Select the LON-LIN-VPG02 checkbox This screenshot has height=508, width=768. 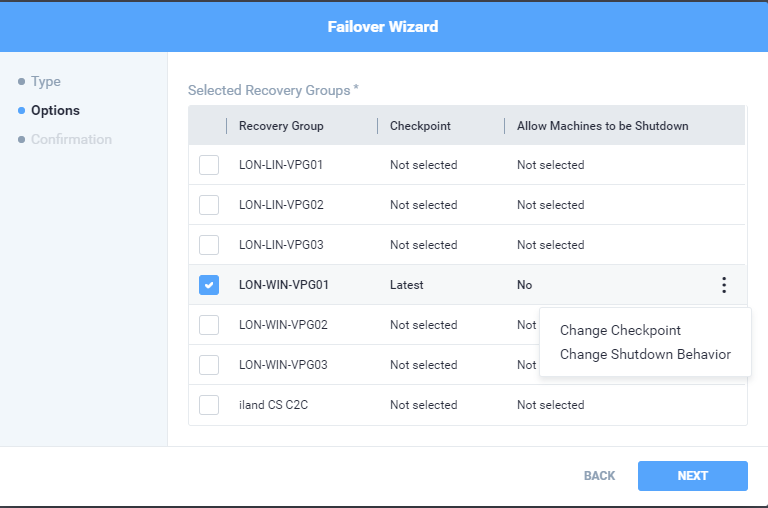tap(209, 205)
